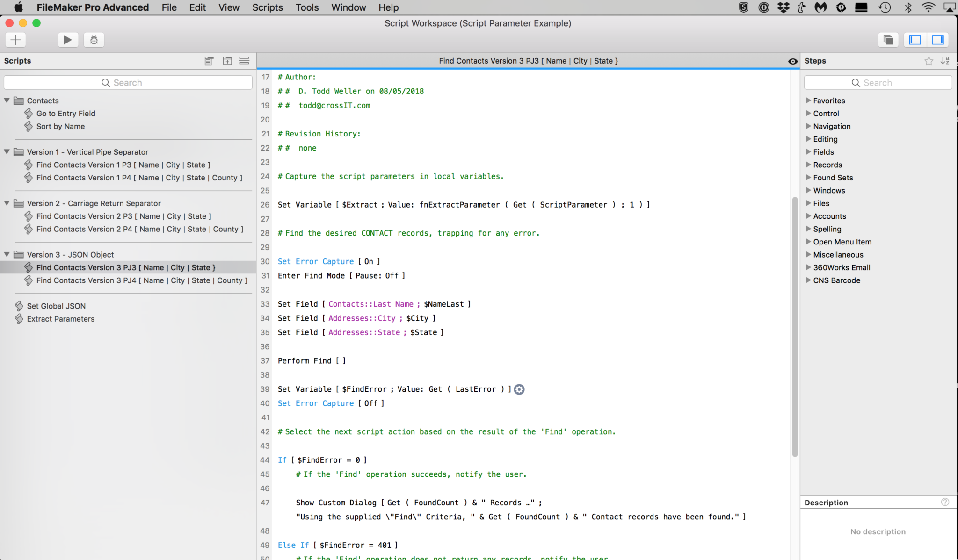Click the new folder icon in Scripts header
This screenshot has height=560, width=958.
[227, 61]
